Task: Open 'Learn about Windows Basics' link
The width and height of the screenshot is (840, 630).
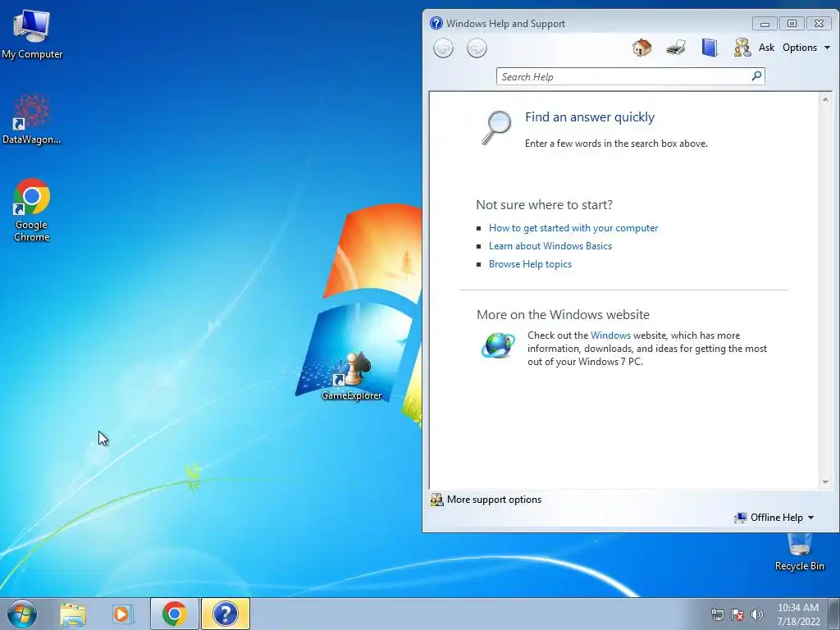Action: (550, 246)
